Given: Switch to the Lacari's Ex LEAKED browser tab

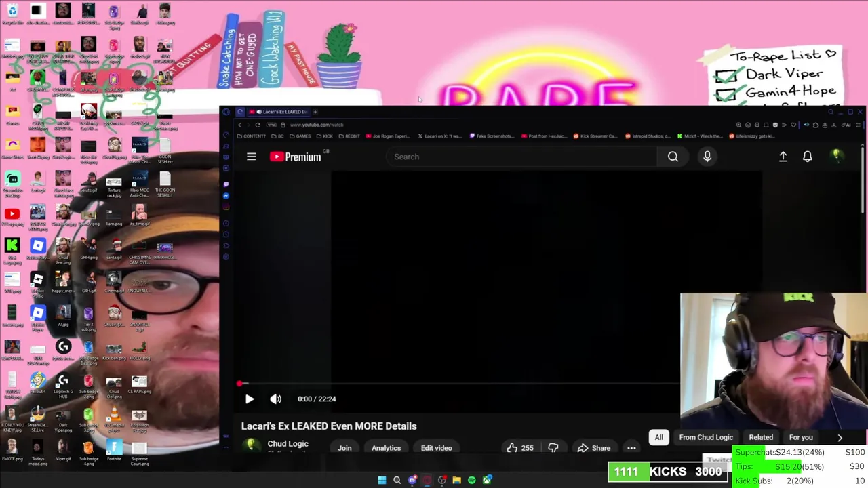Looking at the screenshot, I should click(x=279, y=112).
